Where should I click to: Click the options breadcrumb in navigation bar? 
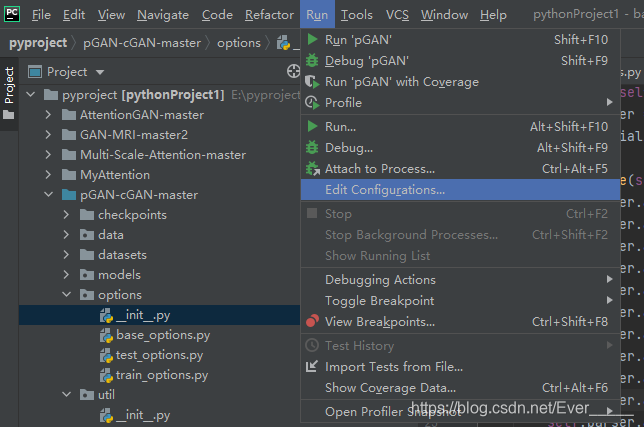[239, 43]
